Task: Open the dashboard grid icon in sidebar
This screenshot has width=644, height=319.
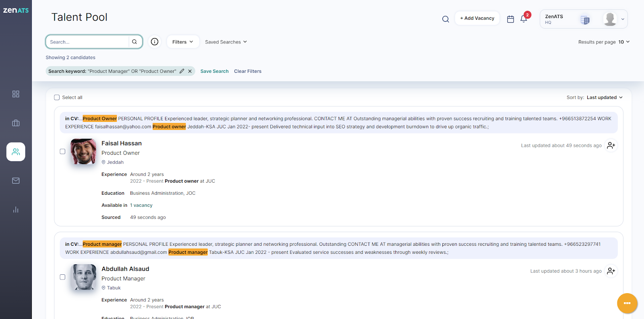Action: pos(16,94)
